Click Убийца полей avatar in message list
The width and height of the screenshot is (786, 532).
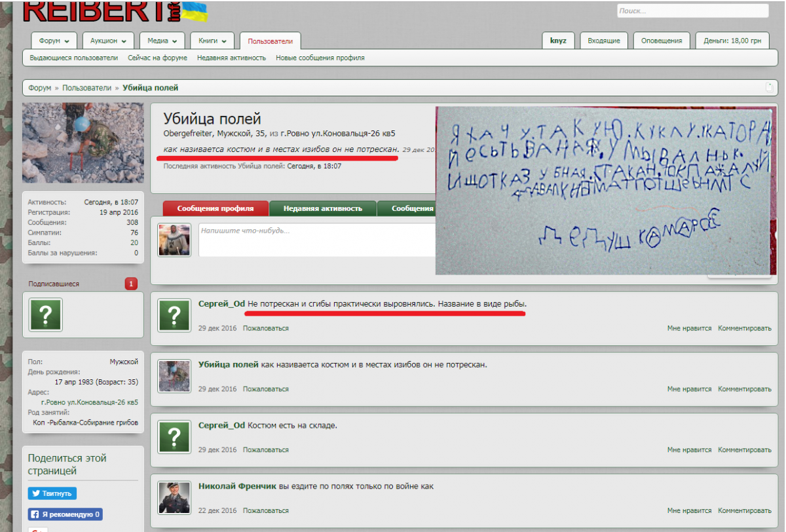click(174, 376)
